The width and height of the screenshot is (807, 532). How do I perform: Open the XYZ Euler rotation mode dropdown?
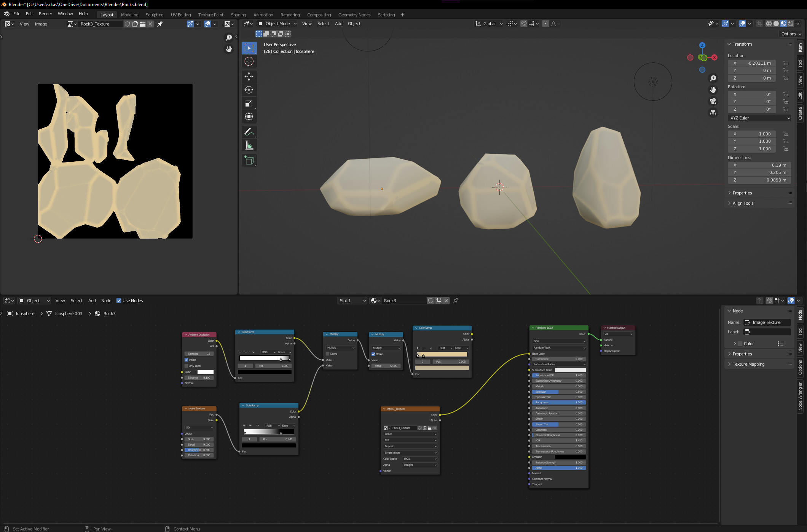pos(759,118)
